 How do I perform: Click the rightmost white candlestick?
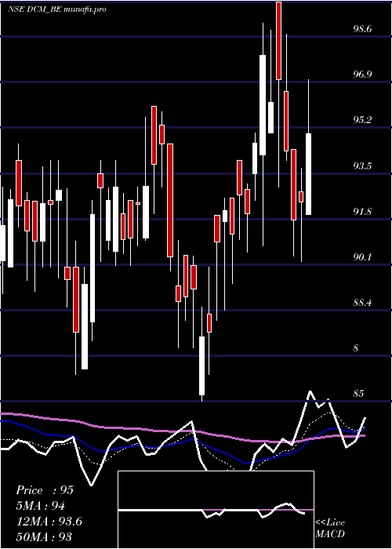pyautogui.click(x=308, y=174)
